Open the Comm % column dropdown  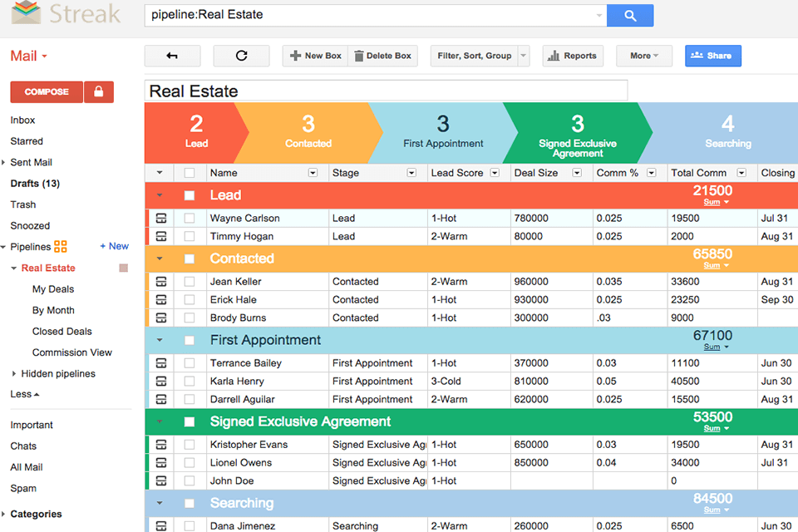(x=652, y=173)
